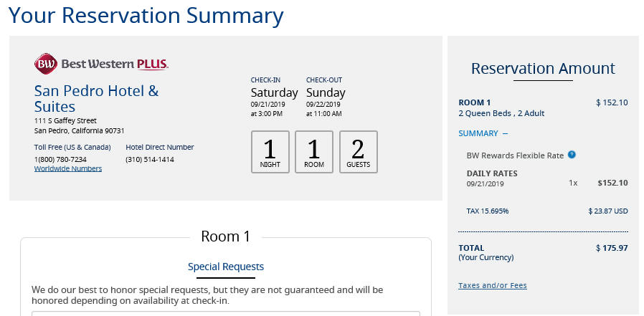Click the 1 Night counter box

[x=270, y=152]
